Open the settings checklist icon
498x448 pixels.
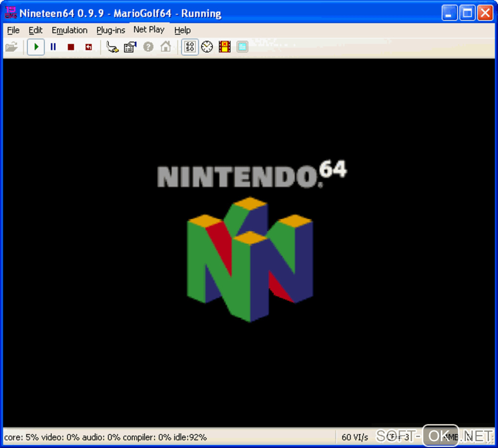(130, 47)
